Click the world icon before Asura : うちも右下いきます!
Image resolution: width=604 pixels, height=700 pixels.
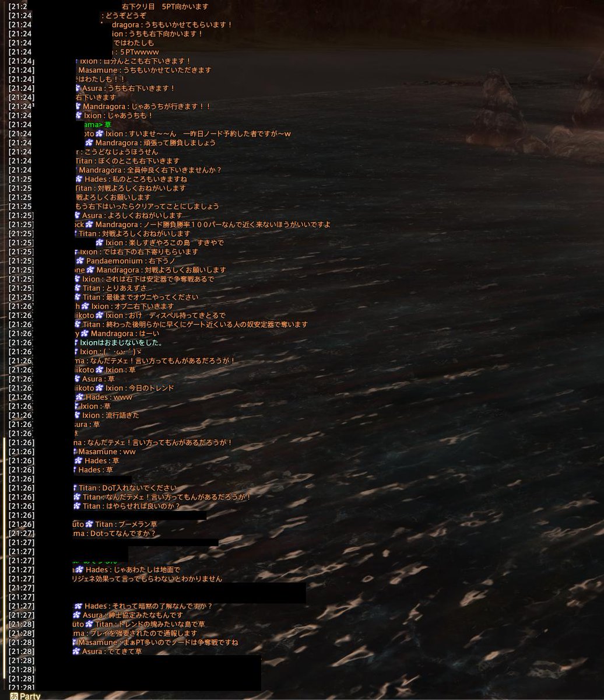click(78, 88)
